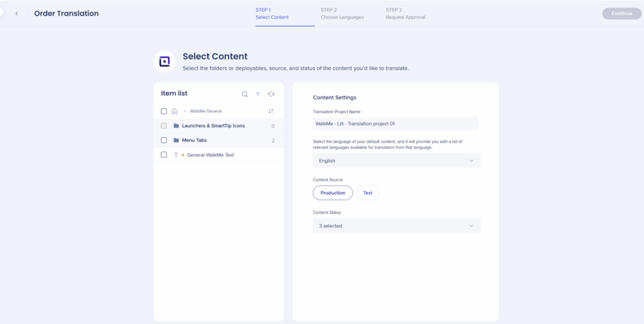Image resolution: width=644 pixels, height=324 pixels.
Task: Refresh the Item list
Action: [271, 94]
